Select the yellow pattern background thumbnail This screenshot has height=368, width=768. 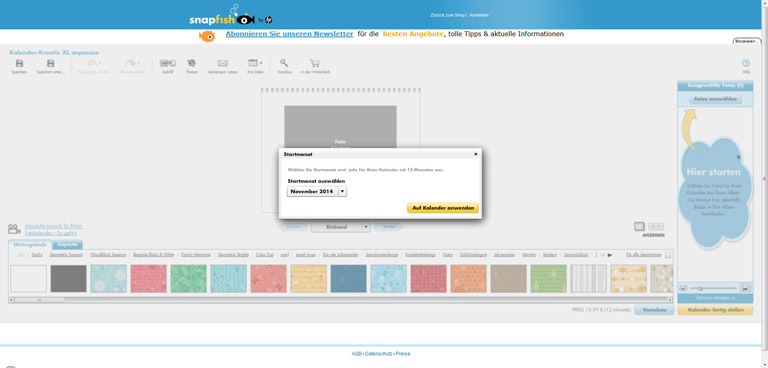point(309,279)
